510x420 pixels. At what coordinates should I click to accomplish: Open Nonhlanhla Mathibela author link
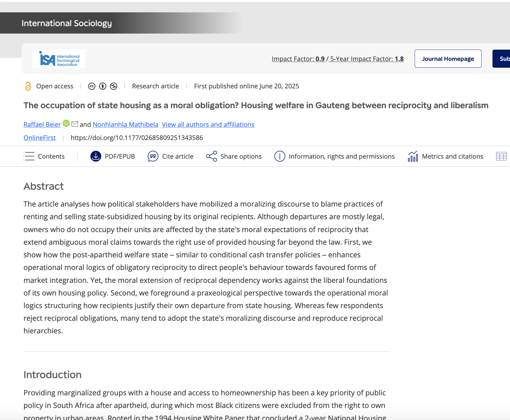(x=125, y=125)
